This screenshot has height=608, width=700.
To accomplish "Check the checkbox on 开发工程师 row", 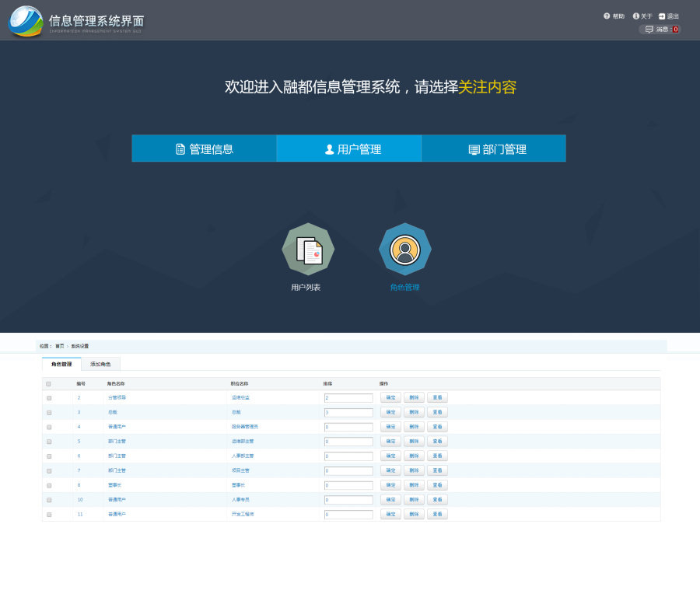I will (x=49, y=514).
